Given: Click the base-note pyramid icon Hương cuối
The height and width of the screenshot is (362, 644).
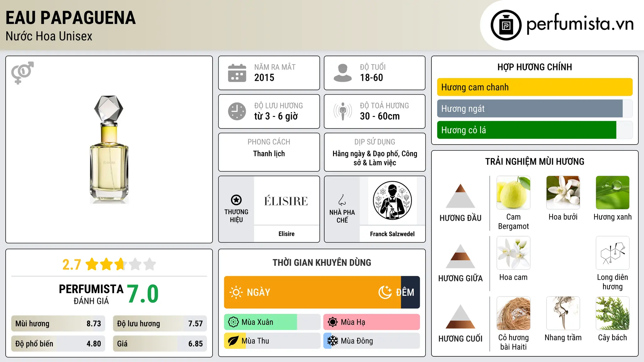Looking at the screenshot, I should (460, 316).
